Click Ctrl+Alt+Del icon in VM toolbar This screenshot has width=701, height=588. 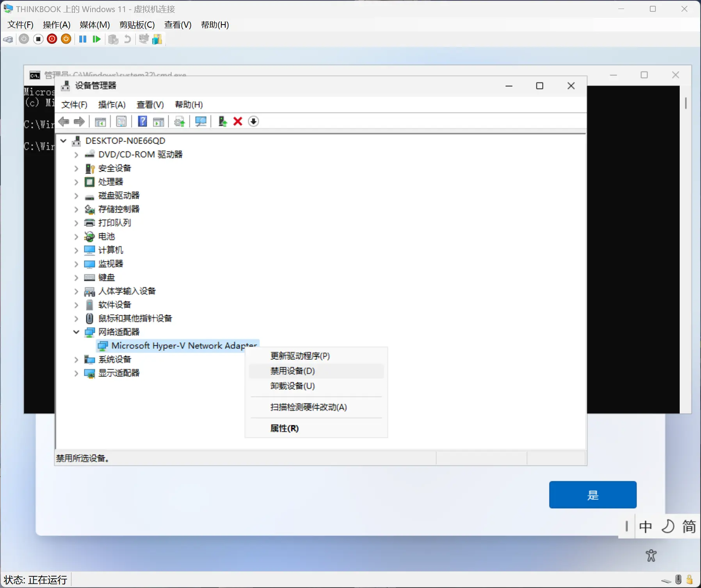point(8,39)
